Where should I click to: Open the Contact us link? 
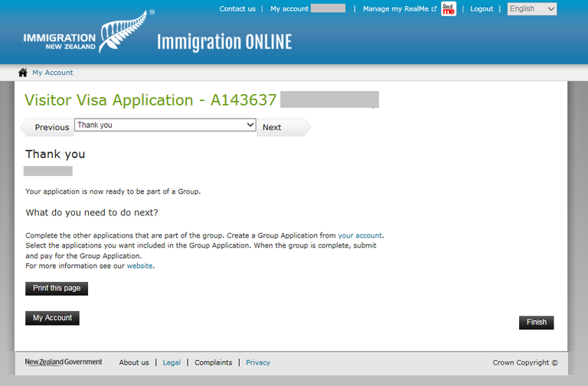[237, 9]
